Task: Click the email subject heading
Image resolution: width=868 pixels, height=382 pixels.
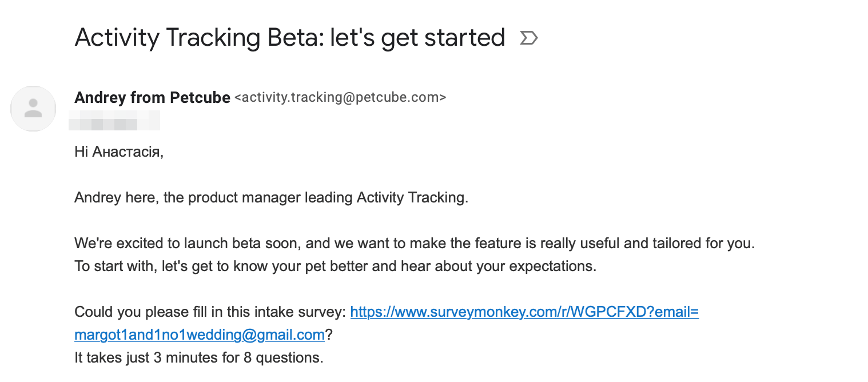Action: click(x=289, y=38)
